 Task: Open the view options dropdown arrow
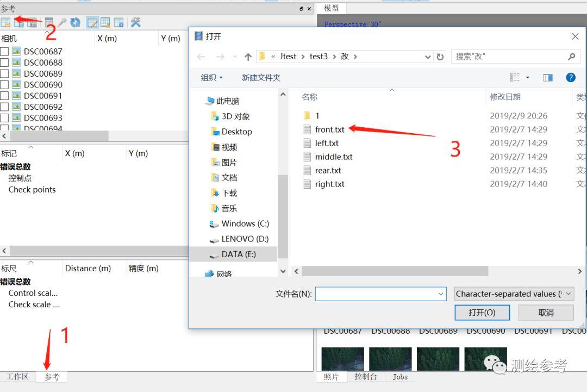point(527,77)
